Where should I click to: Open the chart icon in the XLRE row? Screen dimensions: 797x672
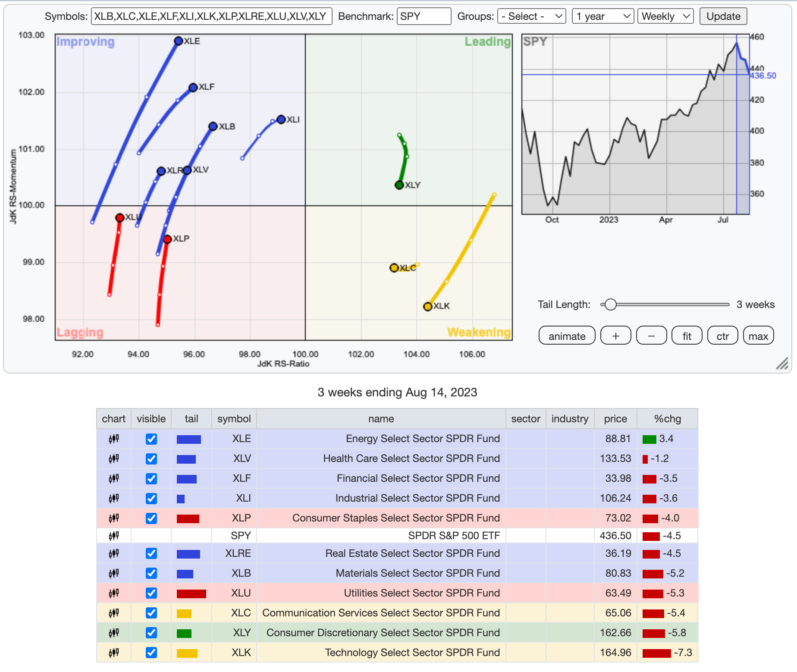(114, 554)
